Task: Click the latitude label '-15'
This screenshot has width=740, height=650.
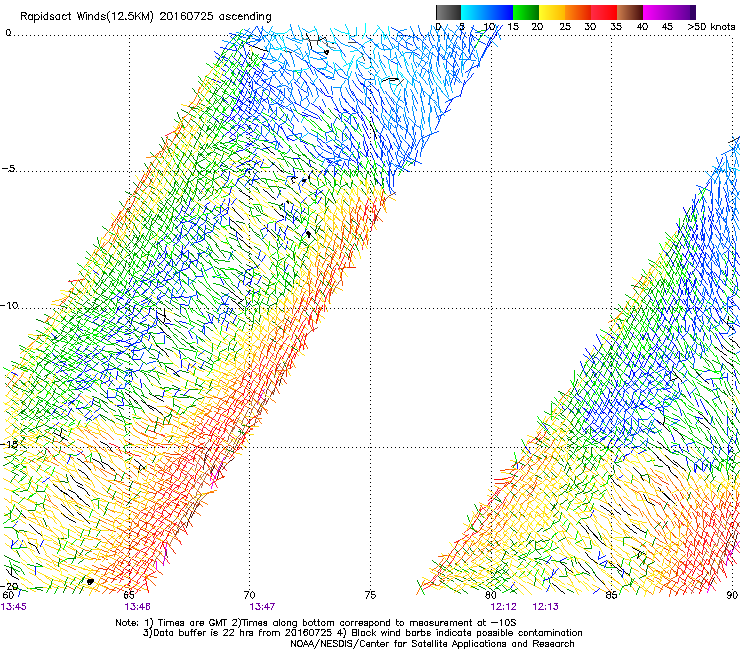Action: [x=9, y=444]
